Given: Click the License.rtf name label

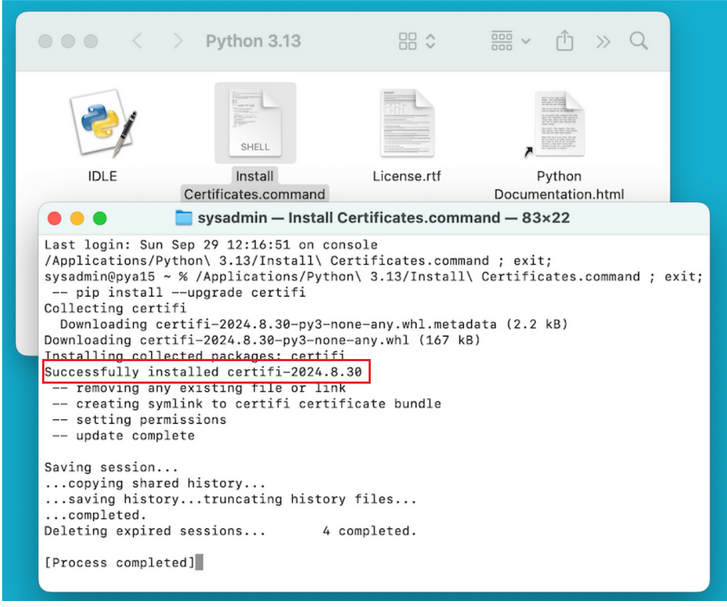Looking at the screenshot, I should [x=407, y=176].
